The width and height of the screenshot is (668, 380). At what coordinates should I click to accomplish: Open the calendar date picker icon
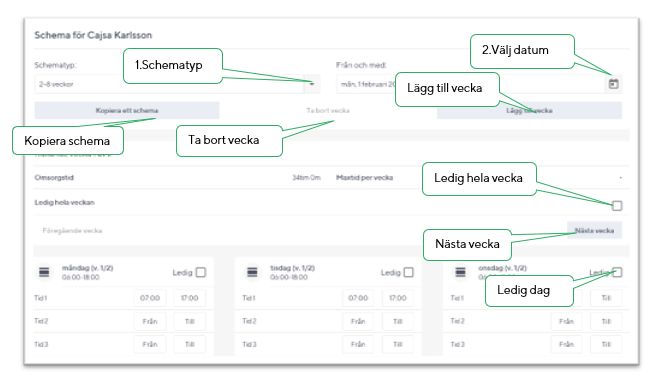(x=613, y=84)
